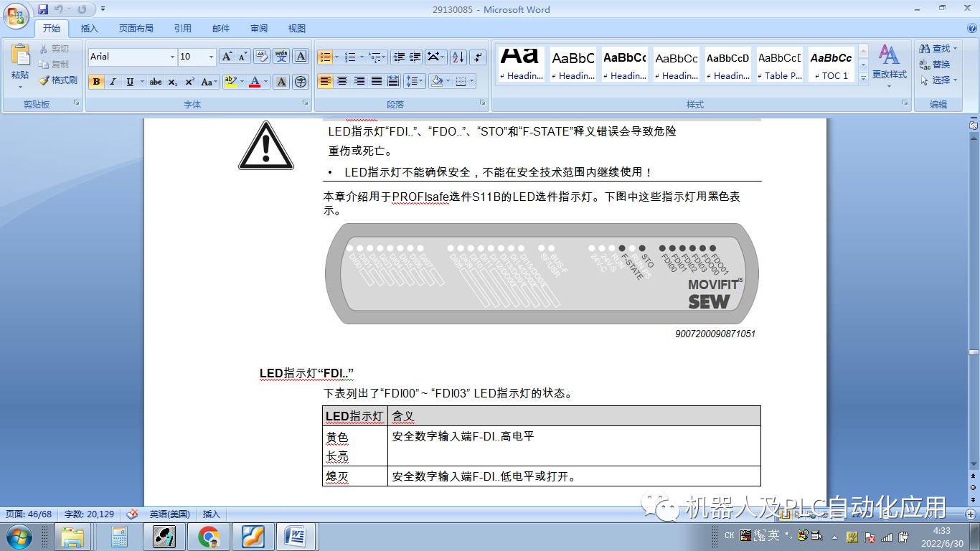Apply superscript formatting
Viewport: 980px width, 551px height.
[189, 80]
